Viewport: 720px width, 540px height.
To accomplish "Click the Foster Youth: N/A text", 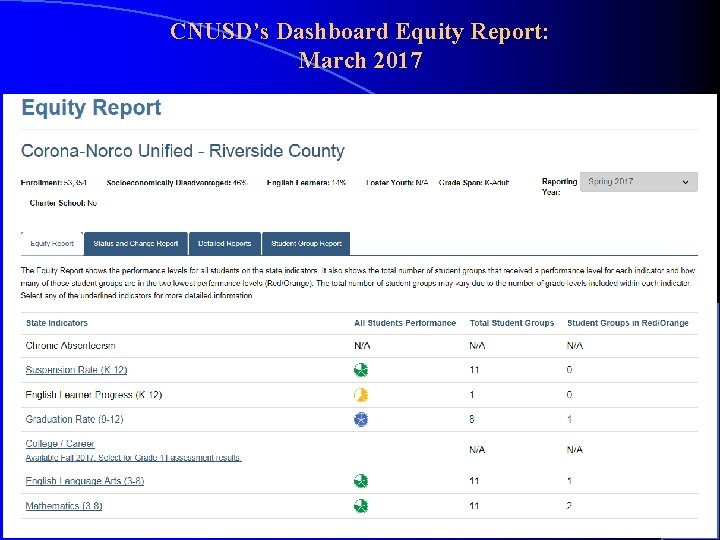I will [397, 182].
